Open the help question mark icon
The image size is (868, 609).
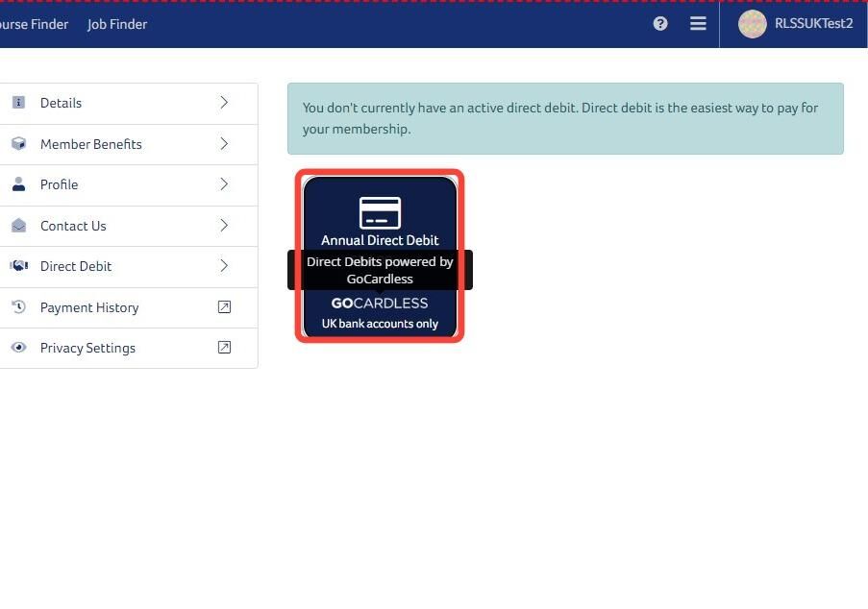659,24
